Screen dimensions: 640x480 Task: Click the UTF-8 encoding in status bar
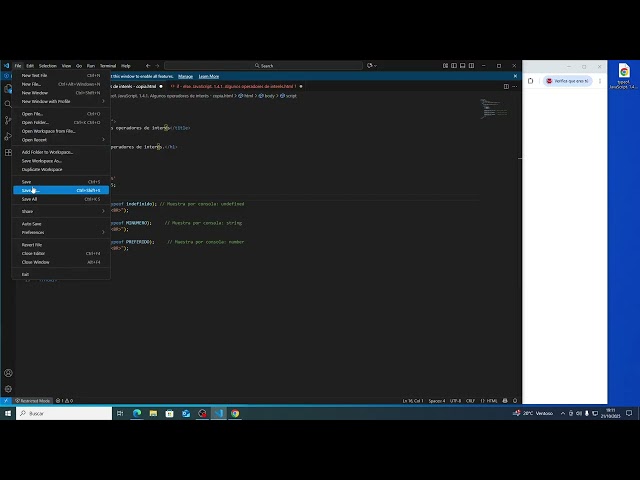(x=456, y=401)
